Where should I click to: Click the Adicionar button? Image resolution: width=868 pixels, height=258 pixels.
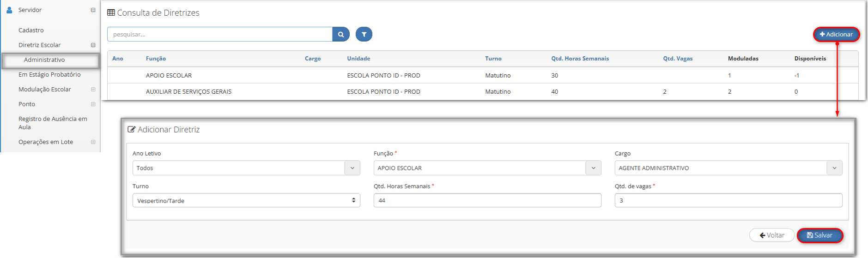[x=836, y=34]
